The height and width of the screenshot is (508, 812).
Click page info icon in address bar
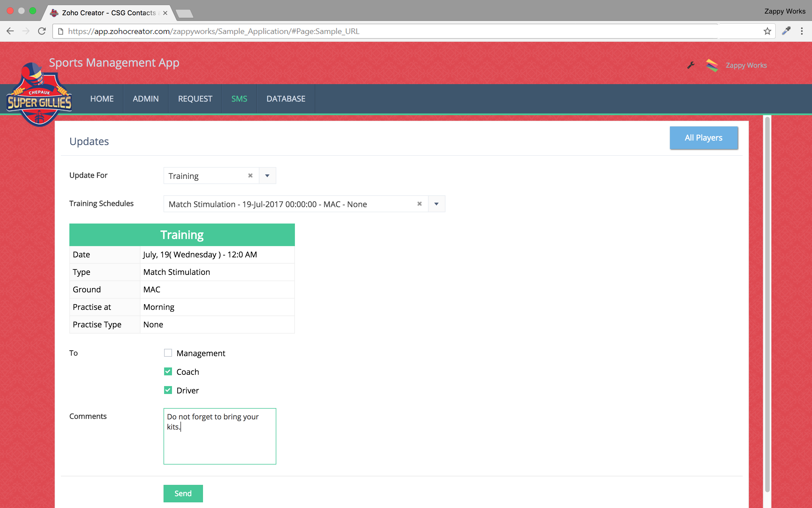pos(61,31)
